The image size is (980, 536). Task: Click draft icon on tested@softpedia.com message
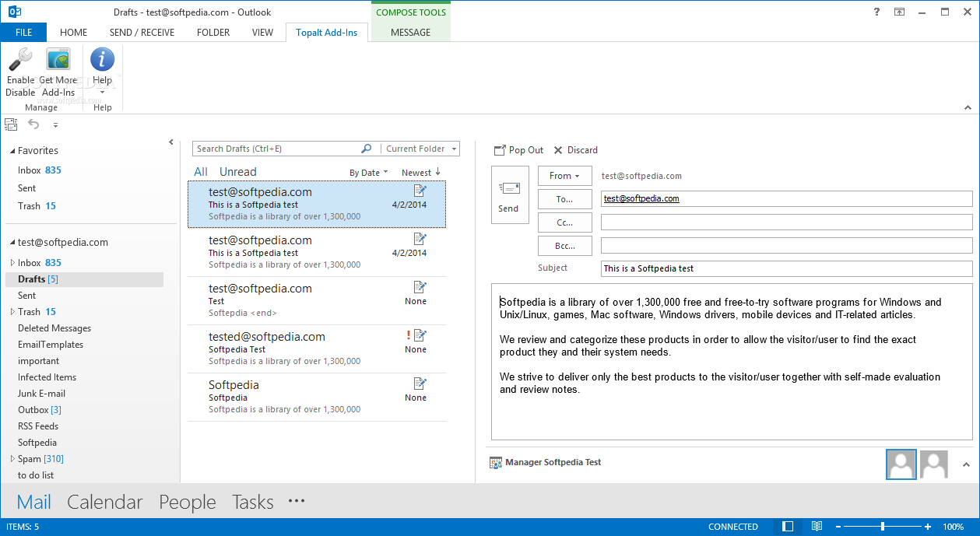420,335
